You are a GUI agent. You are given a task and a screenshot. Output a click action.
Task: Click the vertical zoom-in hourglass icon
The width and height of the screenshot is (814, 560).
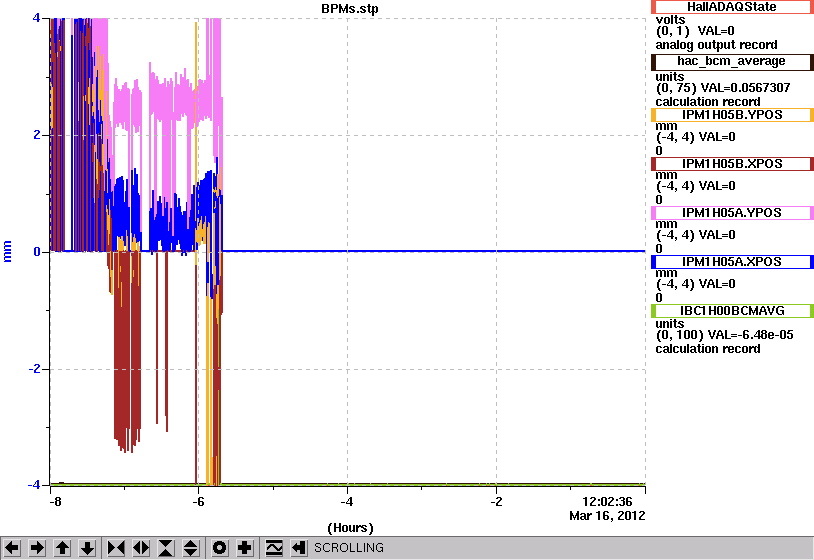(166, 548)
